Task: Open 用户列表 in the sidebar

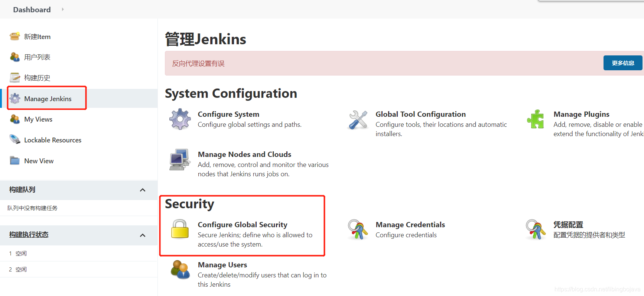Action: point(37,57)
